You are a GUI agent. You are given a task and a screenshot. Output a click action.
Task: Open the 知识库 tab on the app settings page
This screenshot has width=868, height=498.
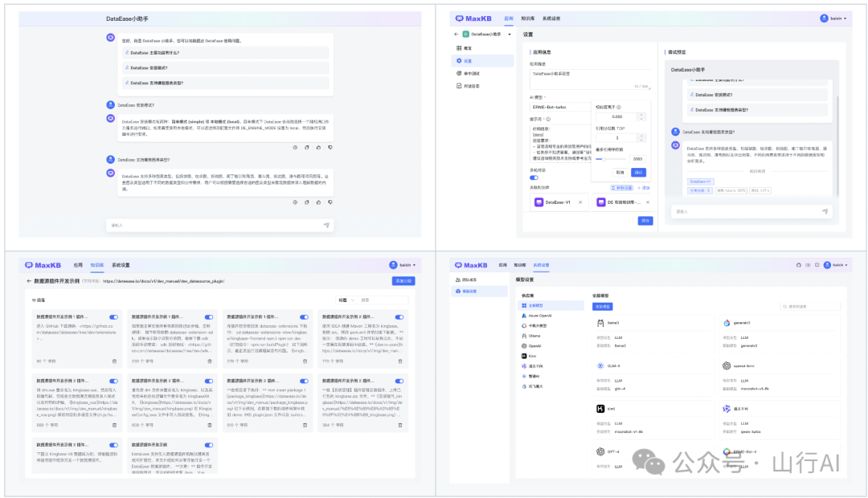tap(527, 18)
